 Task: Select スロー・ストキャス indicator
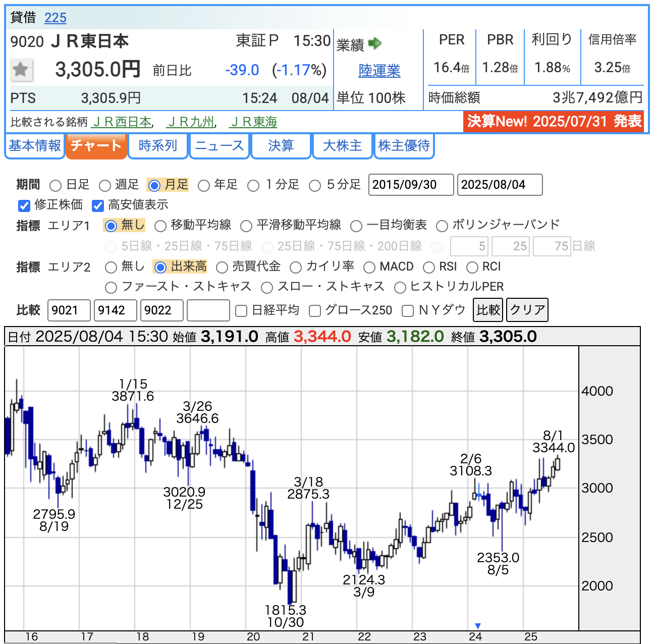coord(267,288)
